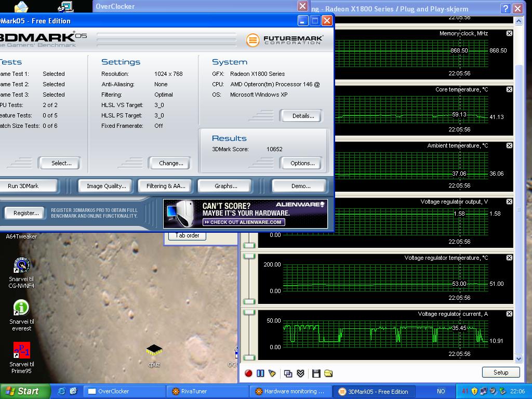
Task: Click the second quick launch icon
Action: pyautogui.click(x=73, y=391)
